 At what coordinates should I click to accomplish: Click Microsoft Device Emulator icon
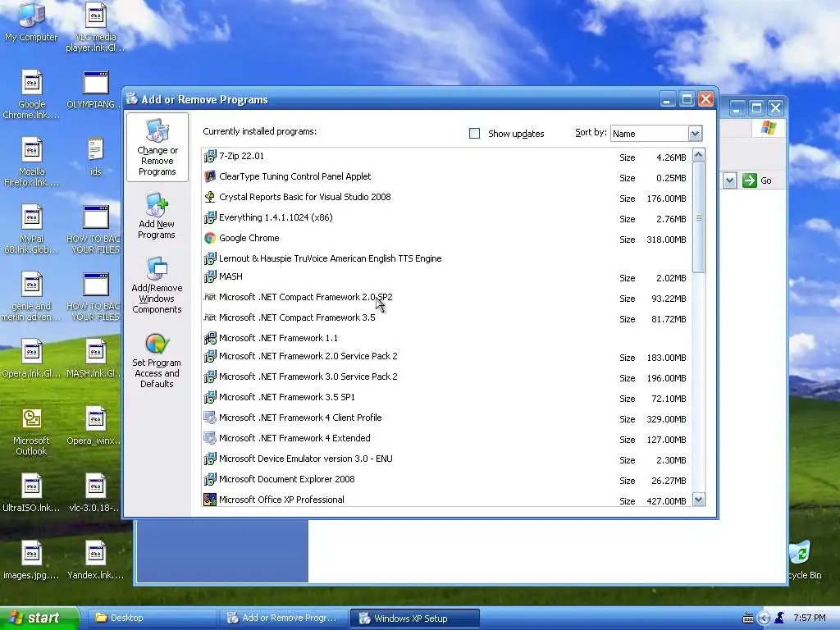pyautogui.click(x=210, y=459)
